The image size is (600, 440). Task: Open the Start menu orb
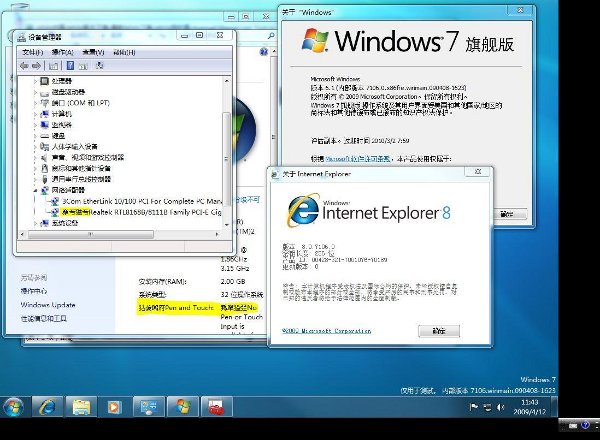coord(14,407)
